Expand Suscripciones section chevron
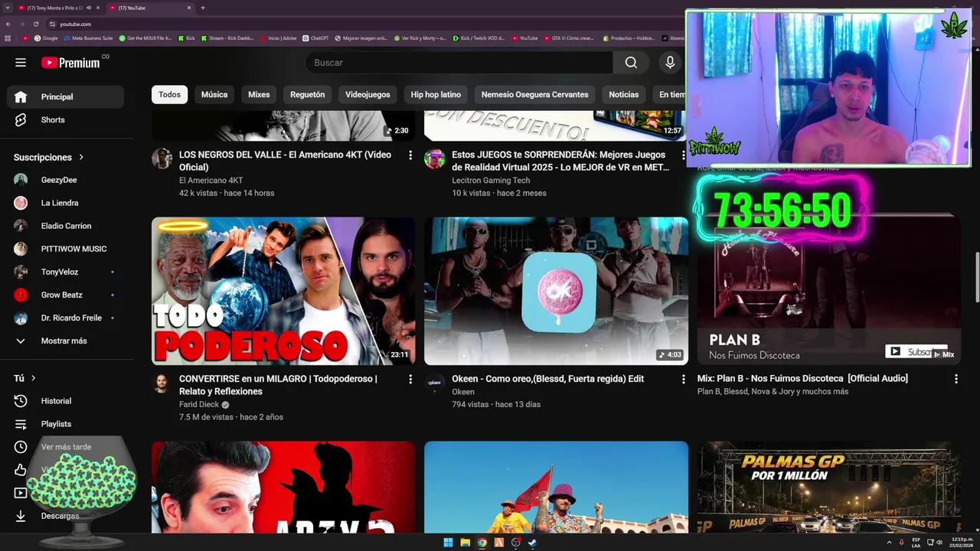The width and height of the screenshot is (980, 551). click(x=81, y=158)
